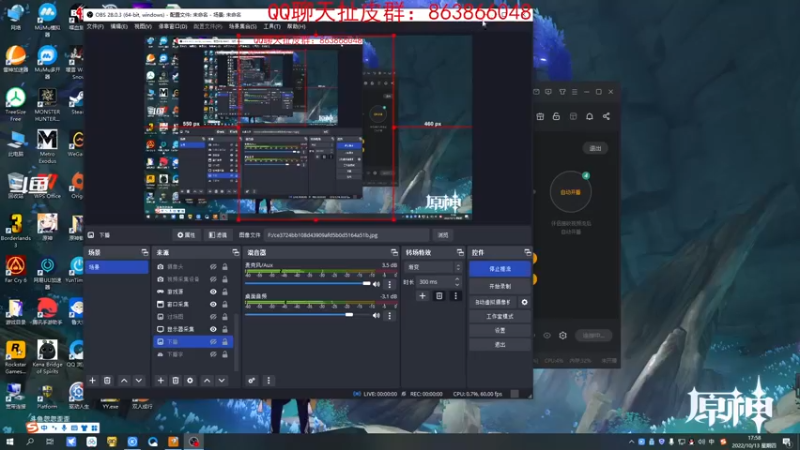The width and height of the screenshot is (800, 450).
Task: Click the 滤镜 filters button in source toolbar
Action: click(x=218, y=235)
